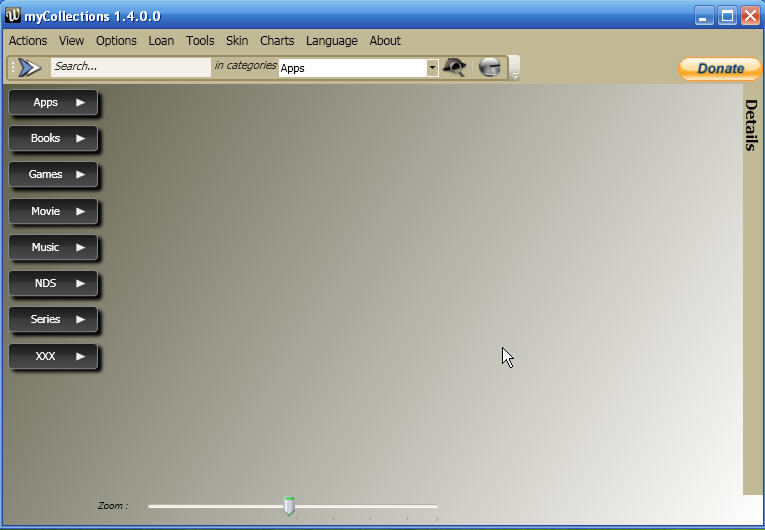Click the toolbar overflow arrow after disc icon

pyautogui.click(x=514, y=69)
